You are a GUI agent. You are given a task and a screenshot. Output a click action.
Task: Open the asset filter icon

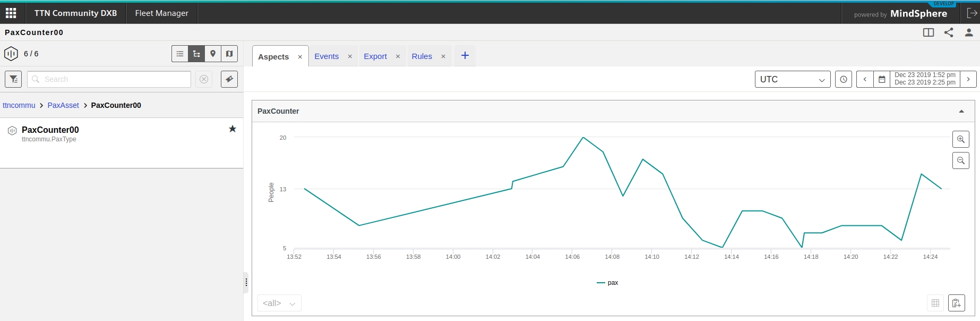[13, 79]
